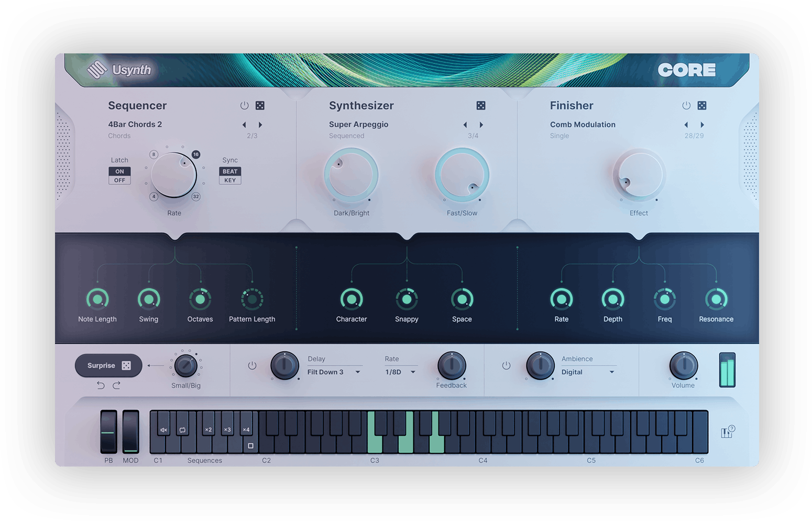Select rate value 32 marker
This screenshot has width=812, height=521.
click(x=196, y=196)
